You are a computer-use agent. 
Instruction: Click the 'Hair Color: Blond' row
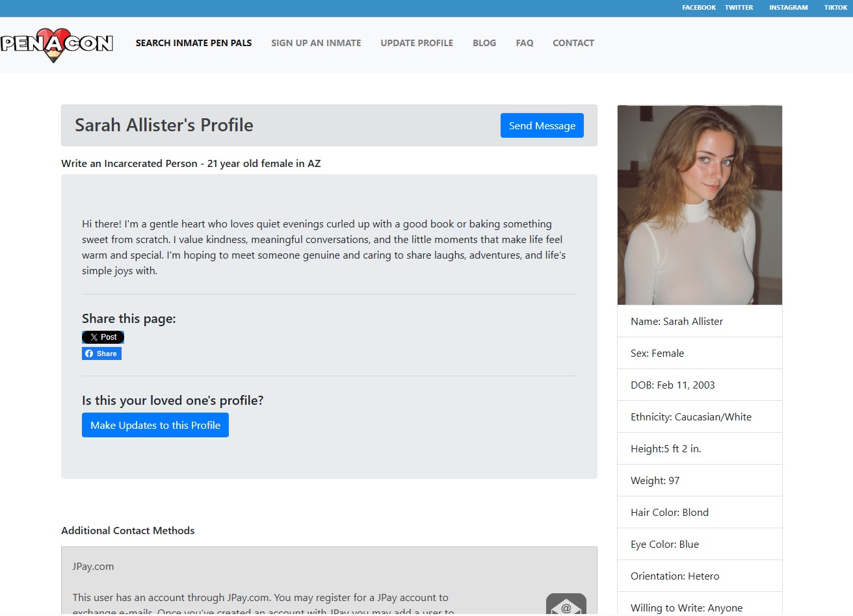700,512
